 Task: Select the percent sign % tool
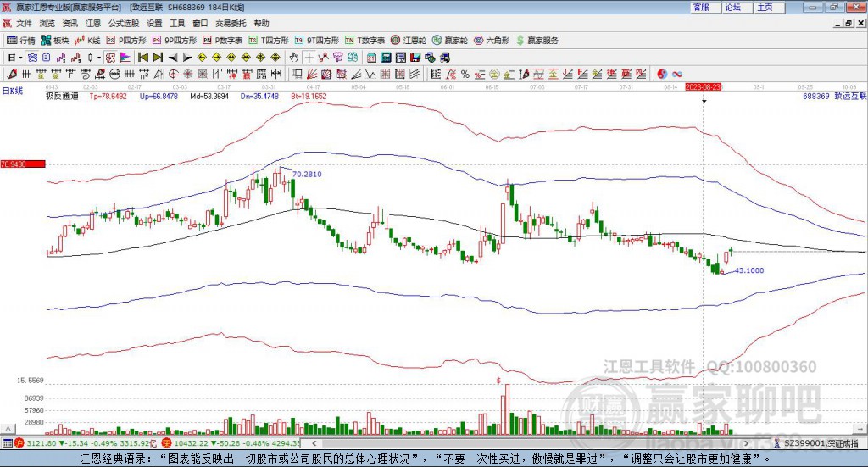(x=465, y=74)
